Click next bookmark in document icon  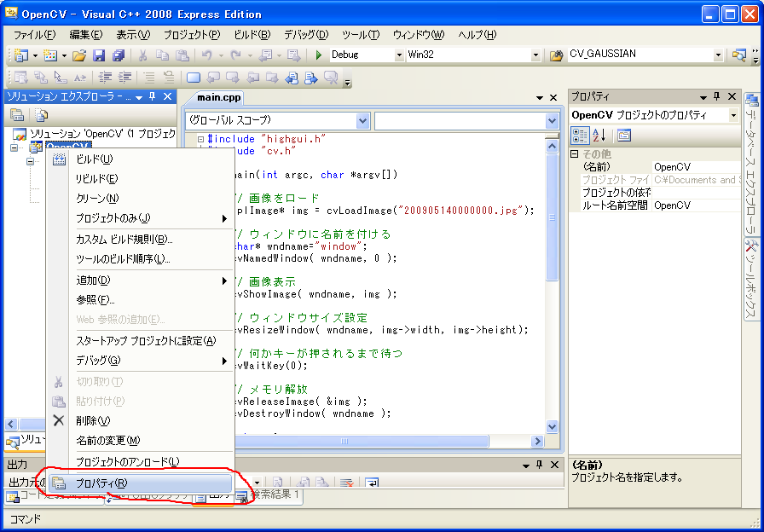tap(311, 78)
